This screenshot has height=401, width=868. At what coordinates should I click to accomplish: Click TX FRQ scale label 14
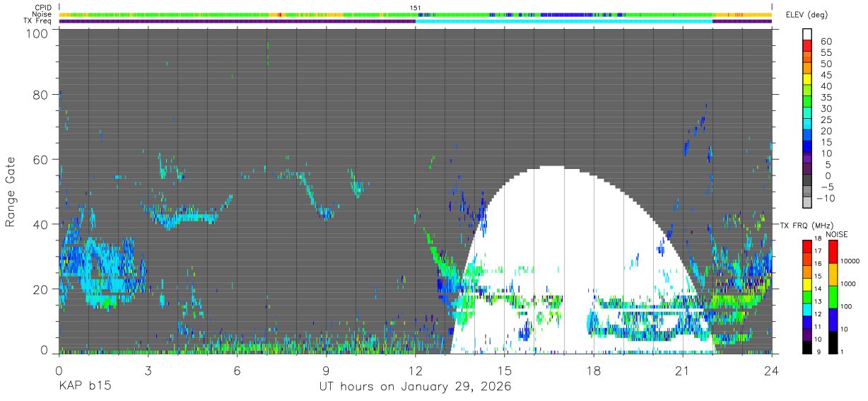click(x=817, y=289)
